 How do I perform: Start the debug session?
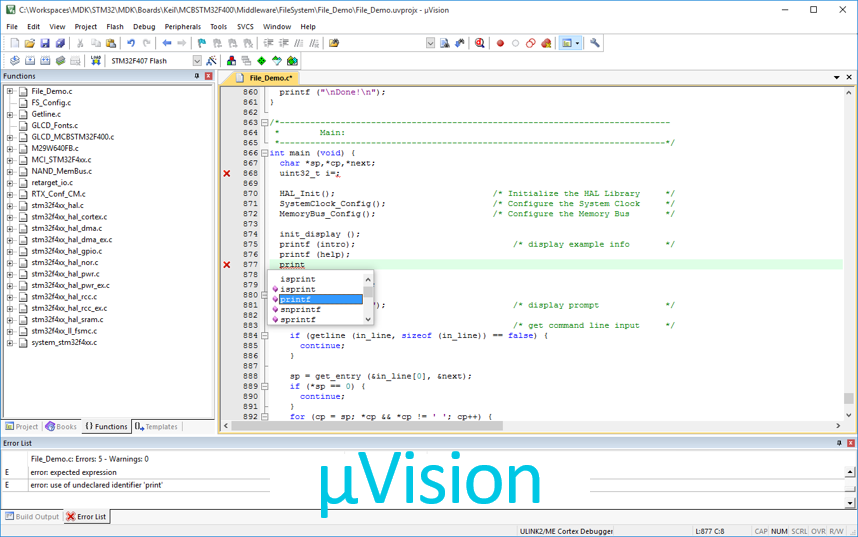point(480,43)
